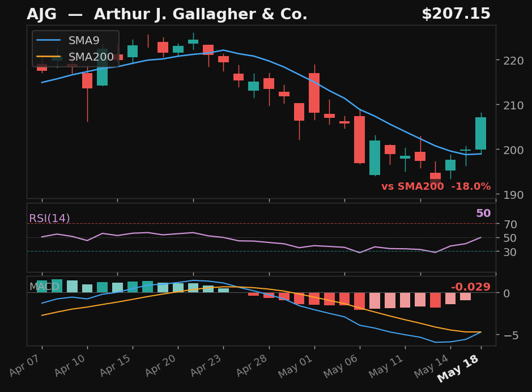Image resolution: width=532 pixels, height=392 pixels.
Task: Click the 220 price axis label
Action: 513,61
